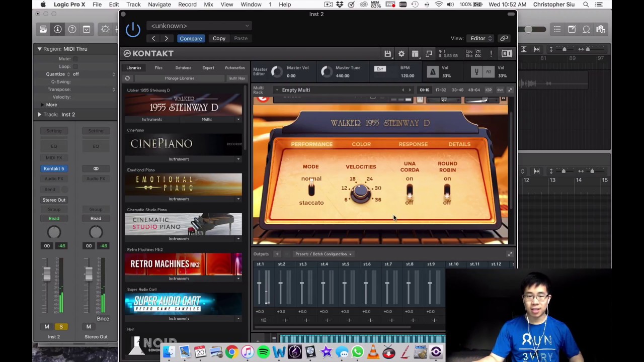Open Kontakt workspace layout icon

coord(415,53)
